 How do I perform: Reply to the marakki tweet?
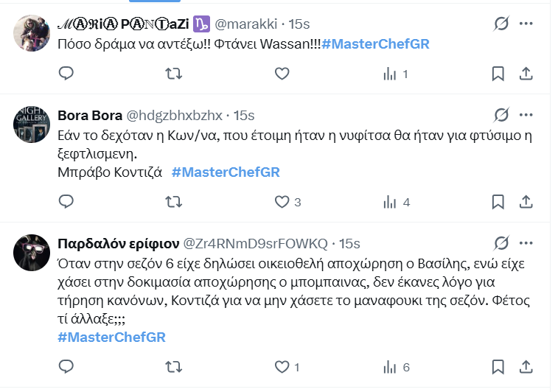tap(66, 74)
